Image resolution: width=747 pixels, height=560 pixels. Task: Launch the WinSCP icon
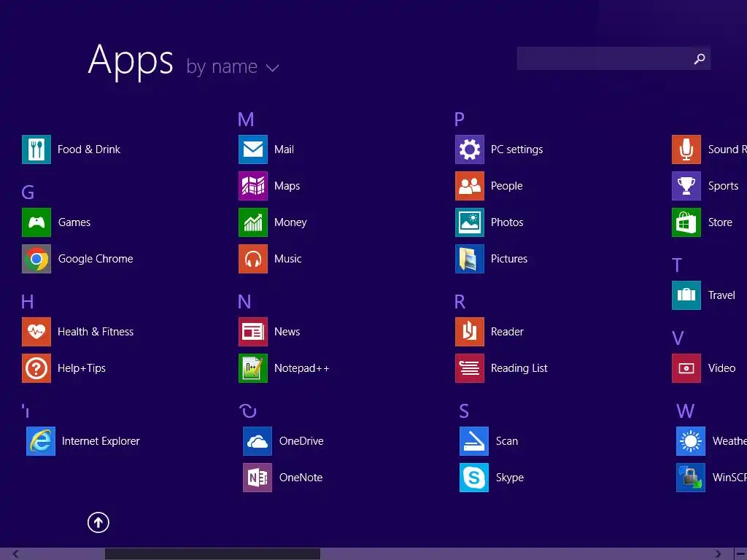tap(691, 478)
